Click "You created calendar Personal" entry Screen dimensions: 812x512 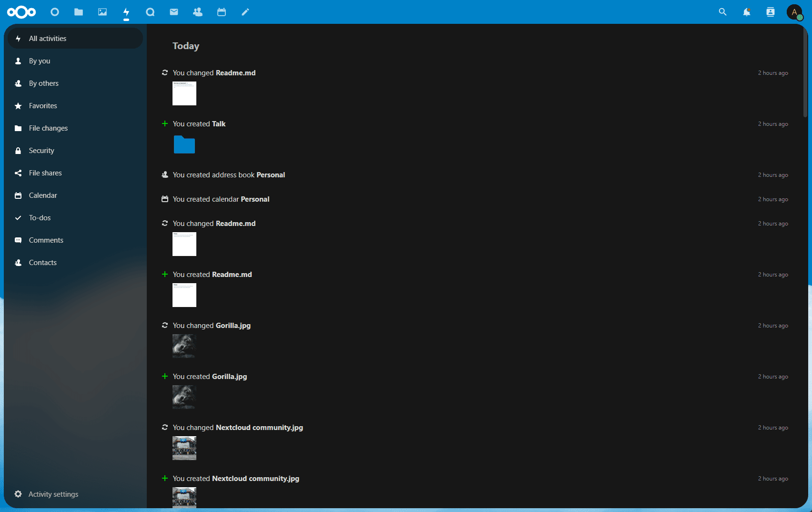click(x=221, y=199)
